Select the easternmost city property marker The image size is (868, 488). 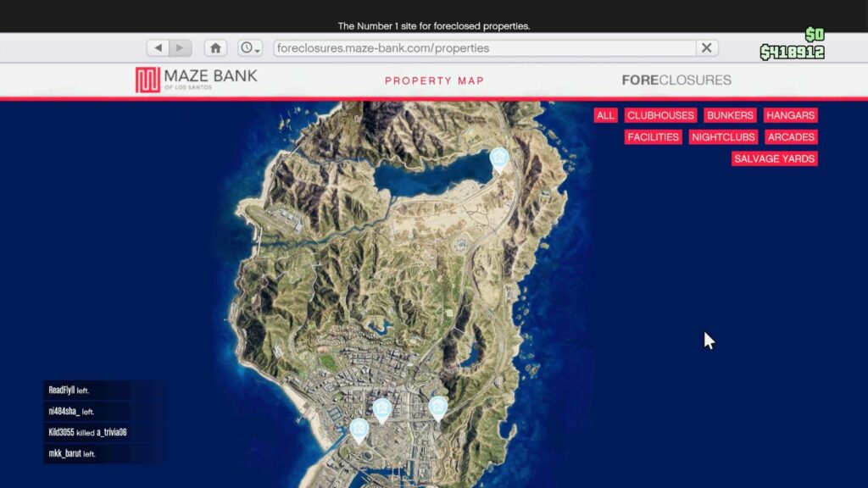coord(438,408)
